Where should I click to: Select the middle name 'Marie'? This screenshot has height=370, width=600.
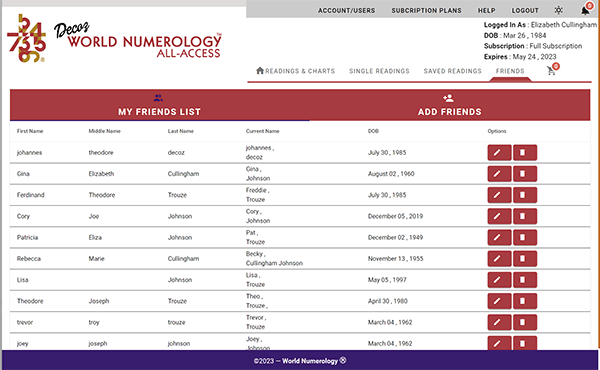point(96,259)
